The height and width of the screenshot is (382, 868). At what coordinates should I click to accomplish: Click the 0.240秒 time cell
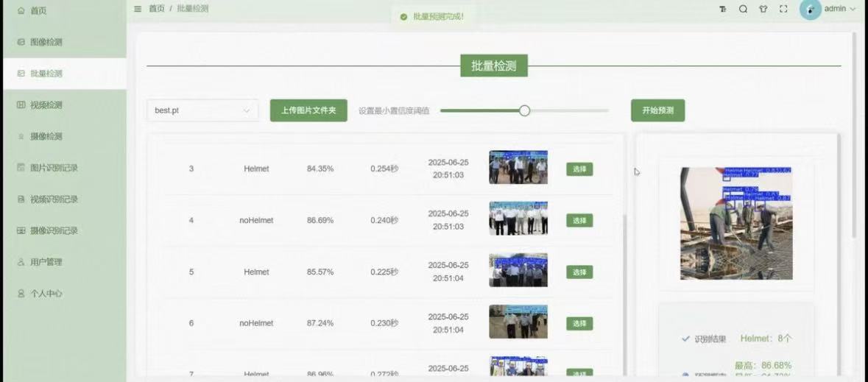(x=384, y=220)
